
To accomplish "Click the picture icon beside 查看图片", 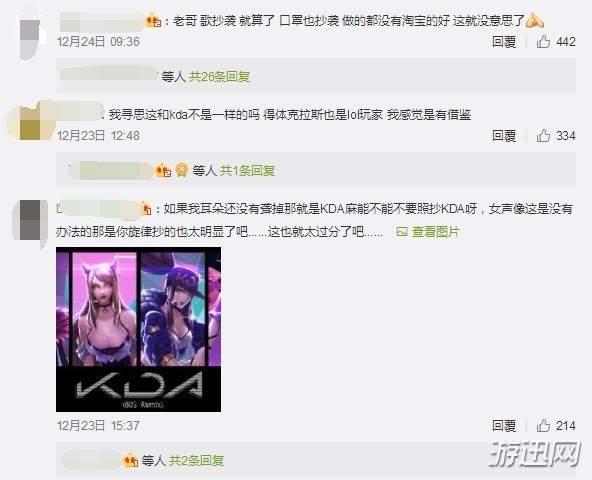I will click(402, 231).
